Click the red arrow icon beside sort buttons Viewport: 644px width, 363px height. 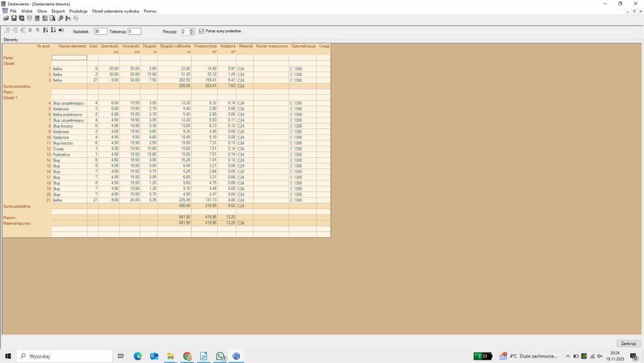coord(61,30)
